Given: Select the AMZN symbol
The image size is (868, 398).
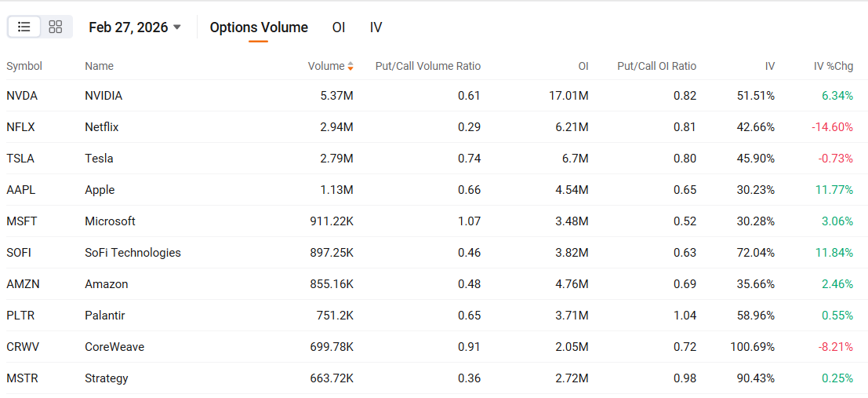Looking at the screenshot, I should [x=24, y=284].
